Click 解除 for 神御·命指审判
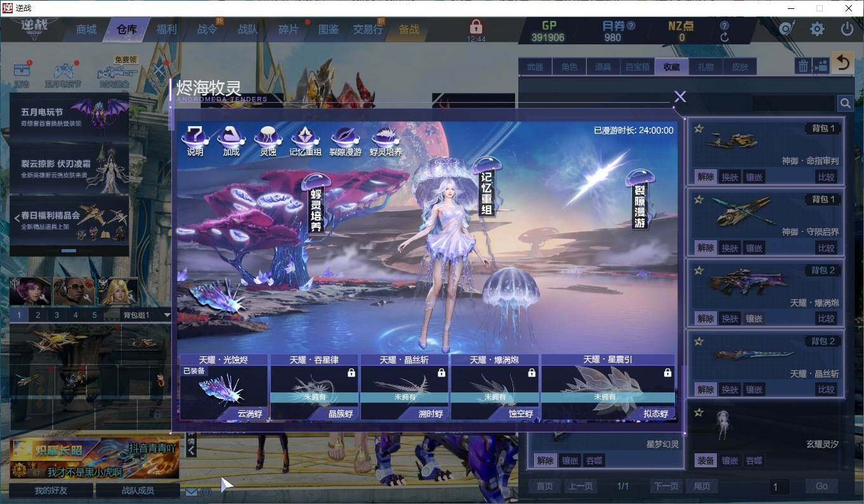Image resolution: width=864 pixels, height=504 pixels. (705, 177)
